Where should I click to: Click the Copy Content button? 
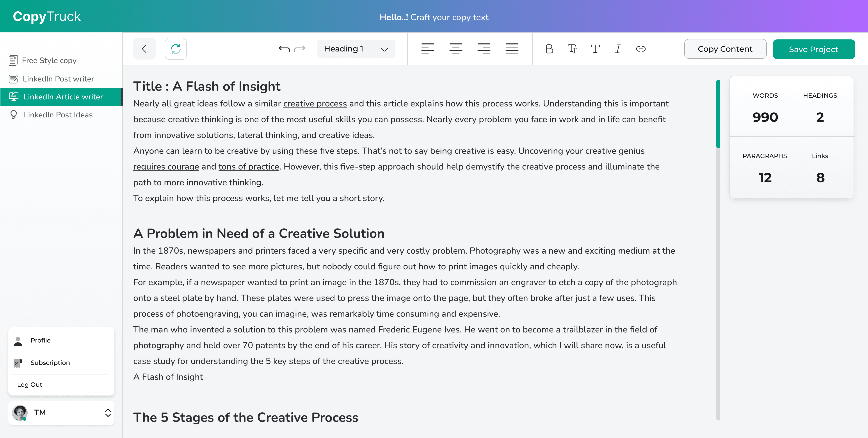pos(725,49)
